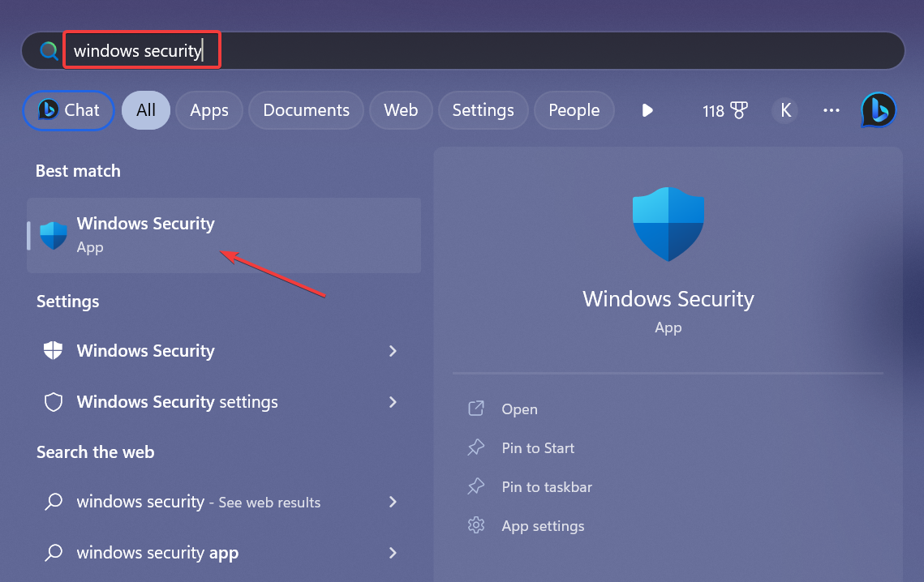Open the K account profile avatar

coord(785,110)
